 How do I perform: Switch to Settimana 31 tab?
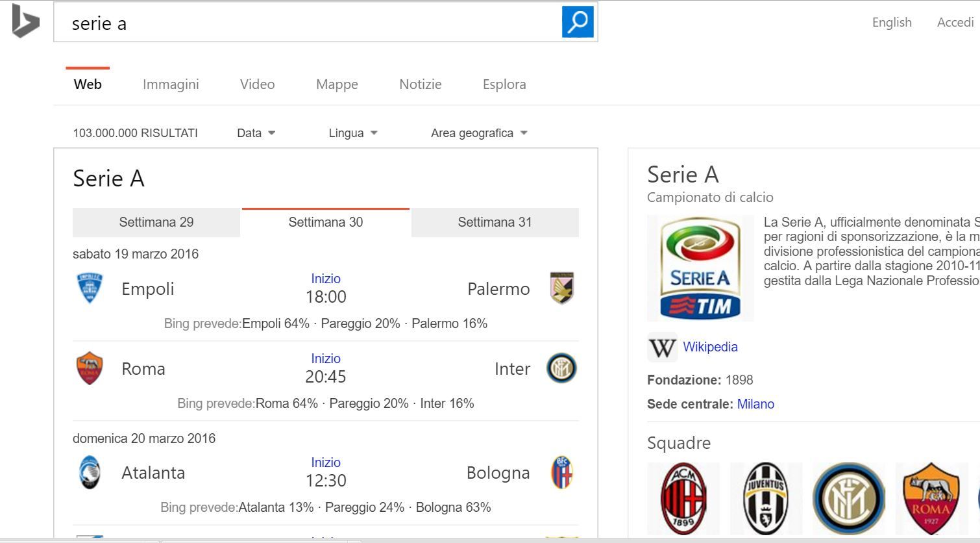point(495,222)
